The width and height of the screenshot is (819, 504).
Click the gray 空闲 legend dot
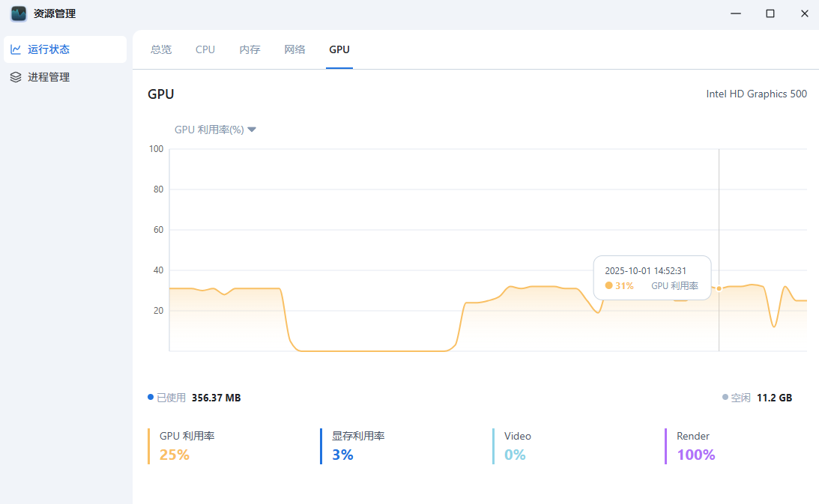[725, 398]
